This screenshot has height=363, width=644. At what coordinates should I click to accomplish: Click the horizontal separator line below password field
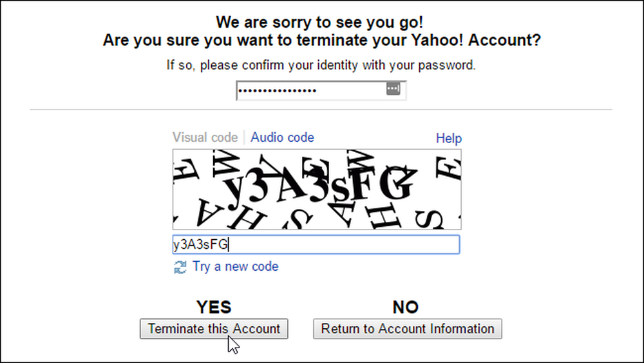click(x=321, y=110)
